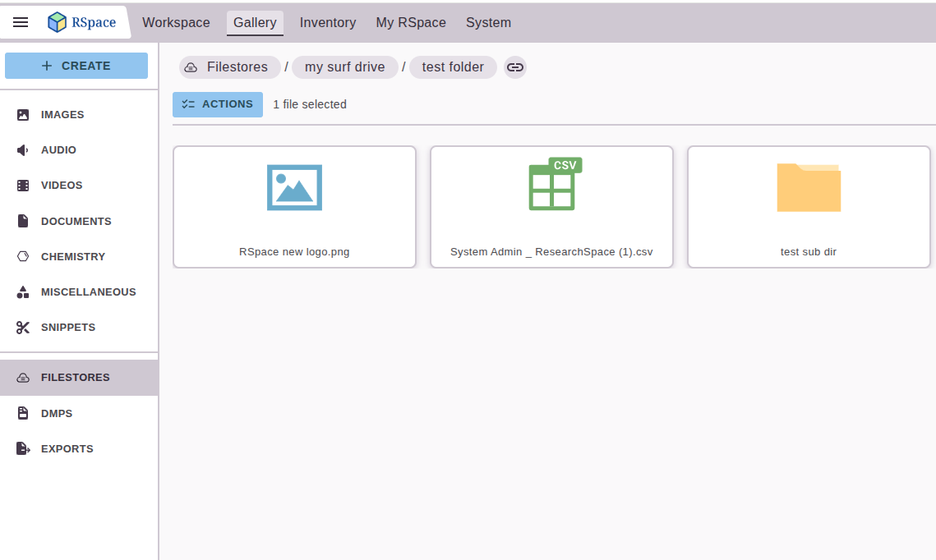
Task: Click the Miscellaneous shapes icon
Action: pos(23,292)
